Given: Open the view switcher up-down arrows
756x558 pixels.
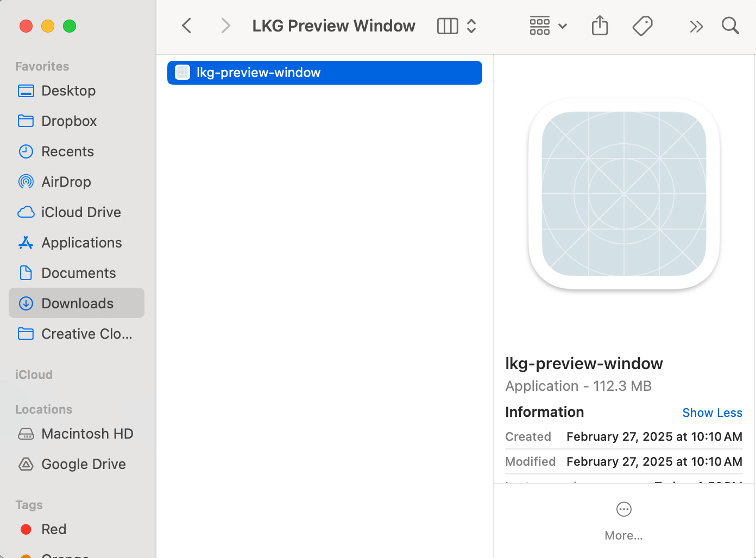Looking at the screenshot, I should (x=471, y=26).
